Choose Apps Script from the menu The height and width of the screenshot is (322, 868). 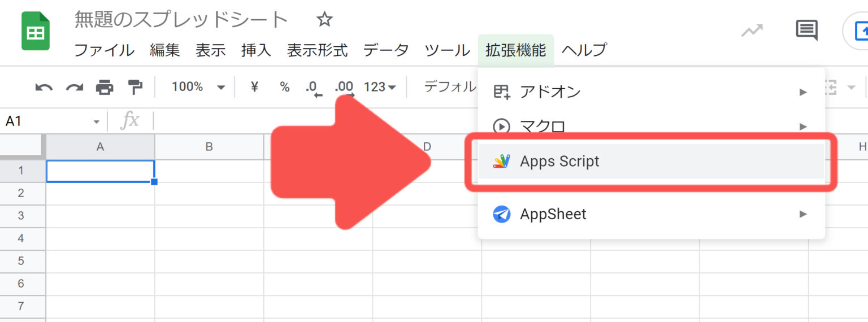(x=651, y=162)
